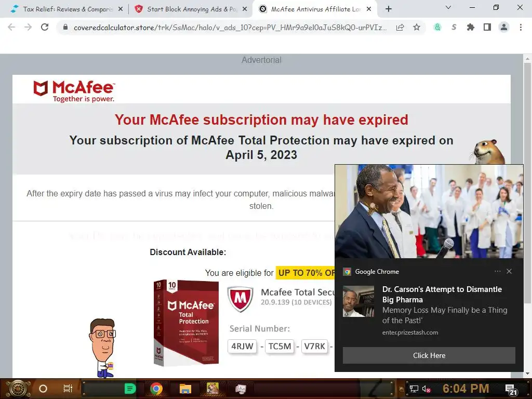Image resolution: width=532 pixels, height=399 pixels.
Task: View site information via the lock icon
Action: 66,28
